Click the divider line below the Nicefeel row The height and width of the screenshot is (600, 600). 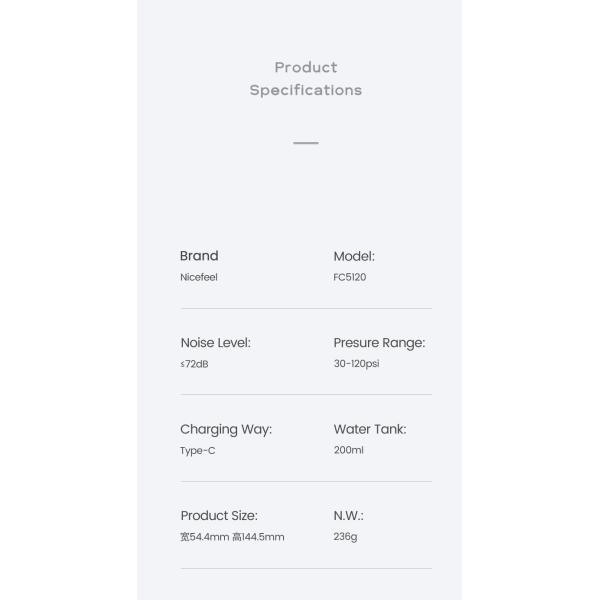click(x=305, y=308)
